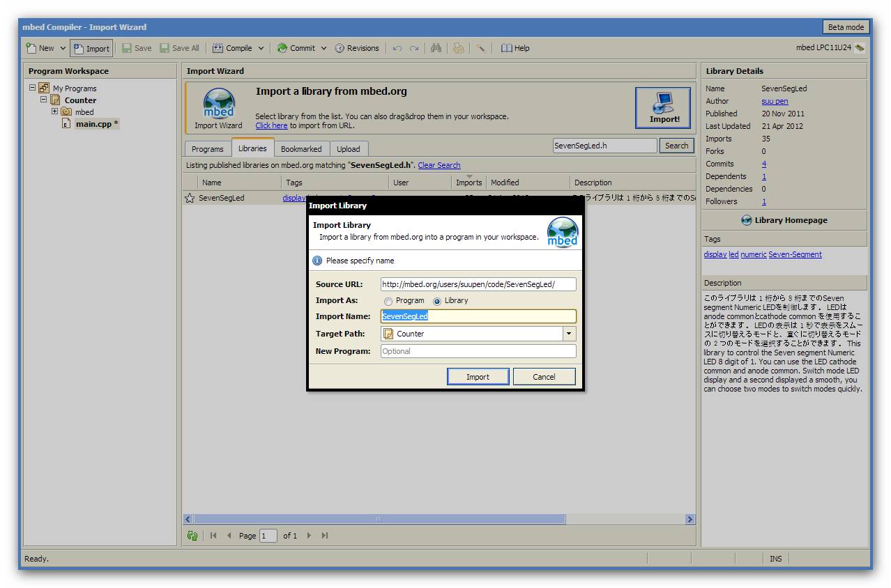891x588 pixels.
Task: Select the Program radio button
Action: 388,301
